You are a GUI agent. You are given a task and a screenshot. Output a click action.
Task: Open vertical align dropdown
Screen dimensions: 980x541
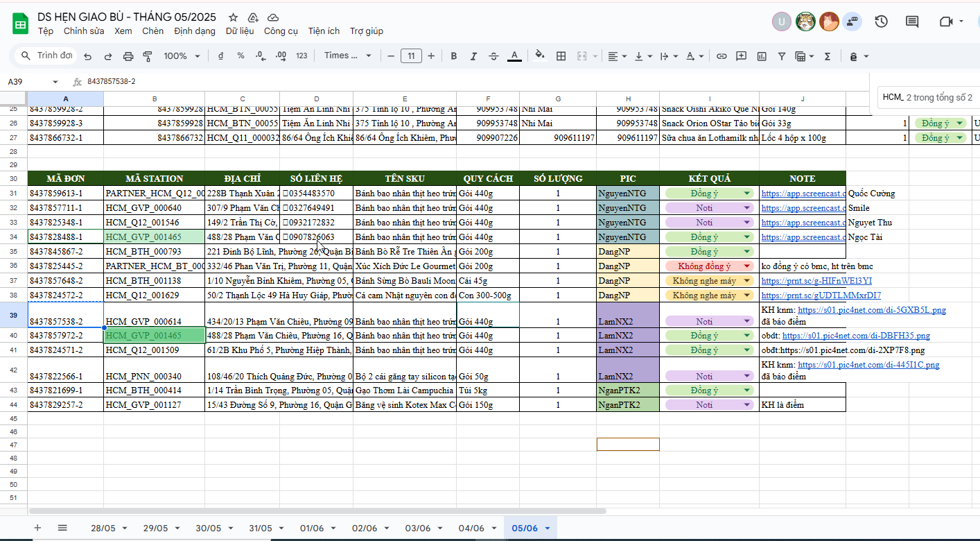coord(644,55)
